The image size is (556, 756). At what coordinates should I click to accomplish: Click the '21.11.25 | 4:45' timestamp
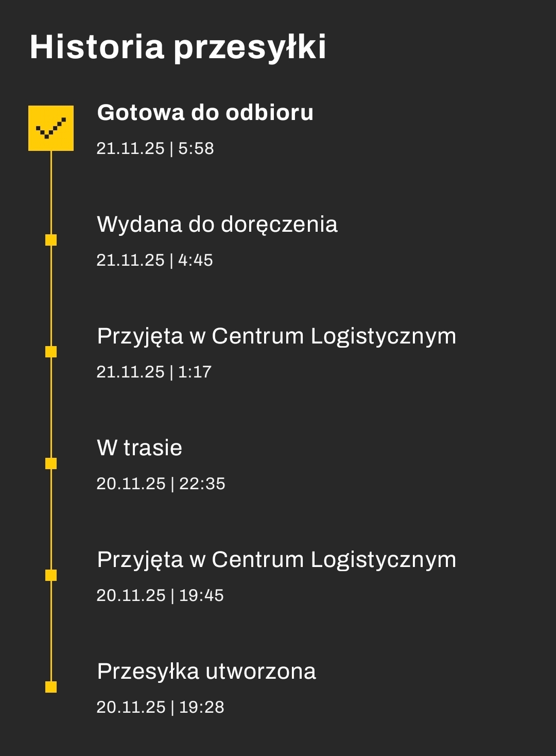pyautogui.click(x=154, y=260)
